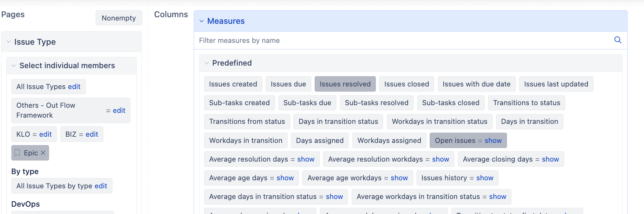The height and width of the screenshot is (214, 644).
Task: Select Transitions to status measure
Action: pos(527,103)
